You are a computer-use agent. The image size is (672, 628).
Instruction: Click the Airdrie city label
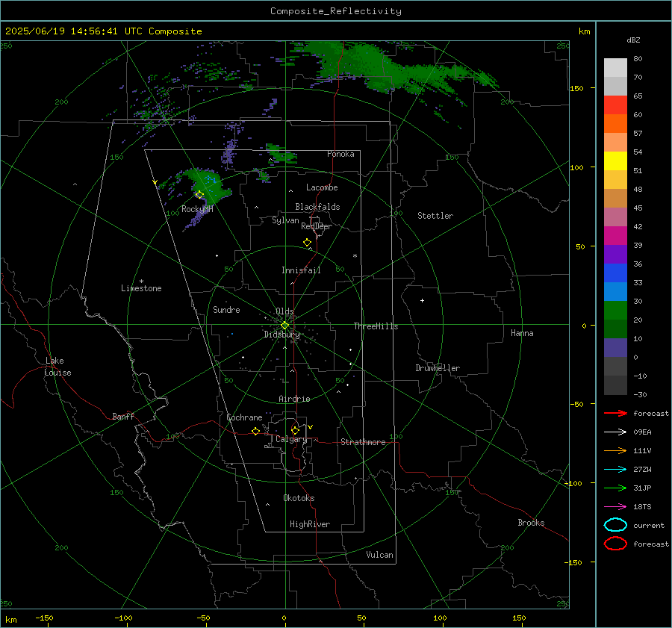(x=294, y=399)
